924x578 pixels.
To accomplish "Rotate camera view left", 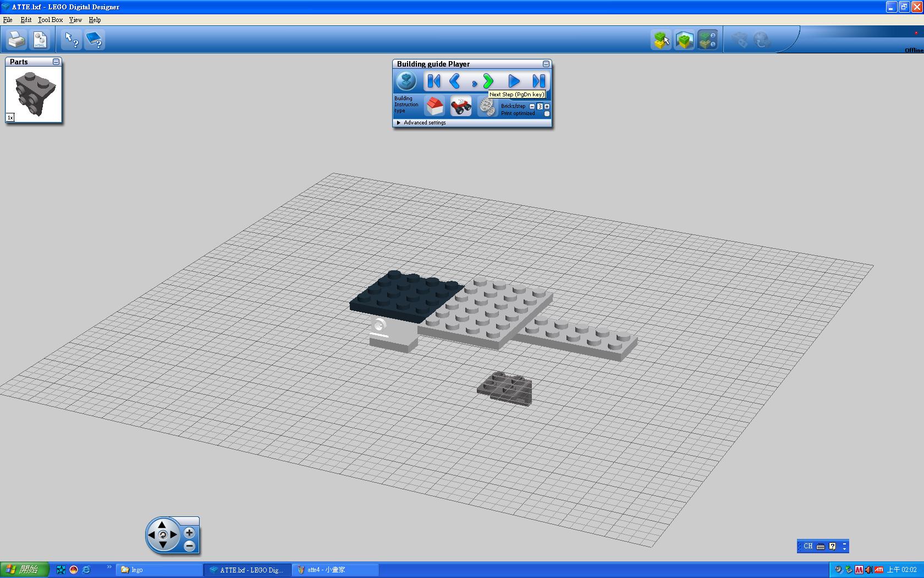I will 151,535.
